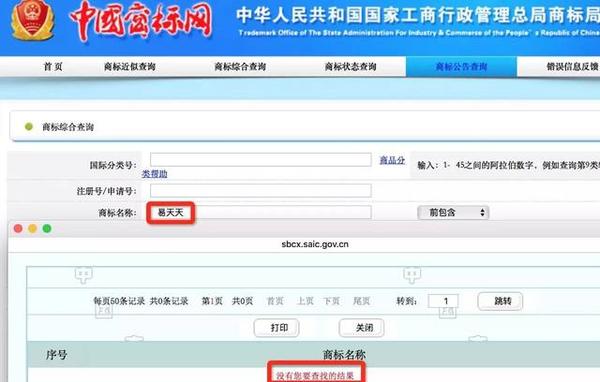Viewport: 600px width, 382px height.
Task: Open the 商标状态查询 tab
Action: pyautogui.click(x=351, y=67)
